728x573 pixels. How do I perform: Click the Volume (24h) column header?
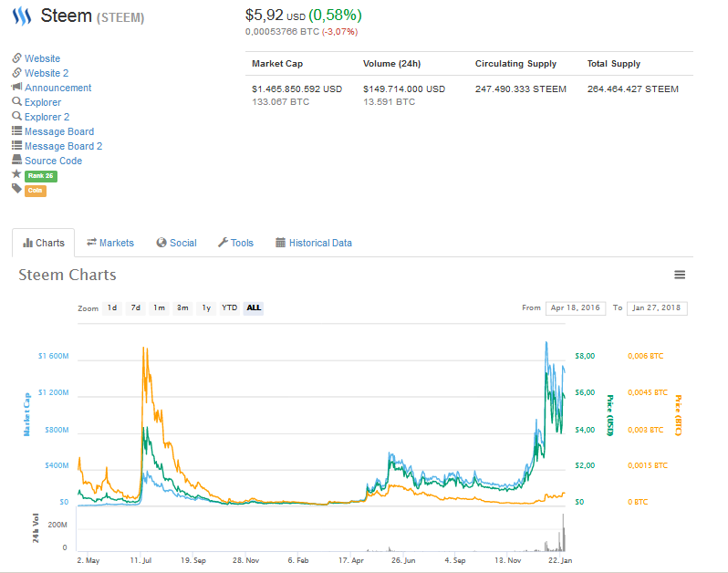[392, 64]
